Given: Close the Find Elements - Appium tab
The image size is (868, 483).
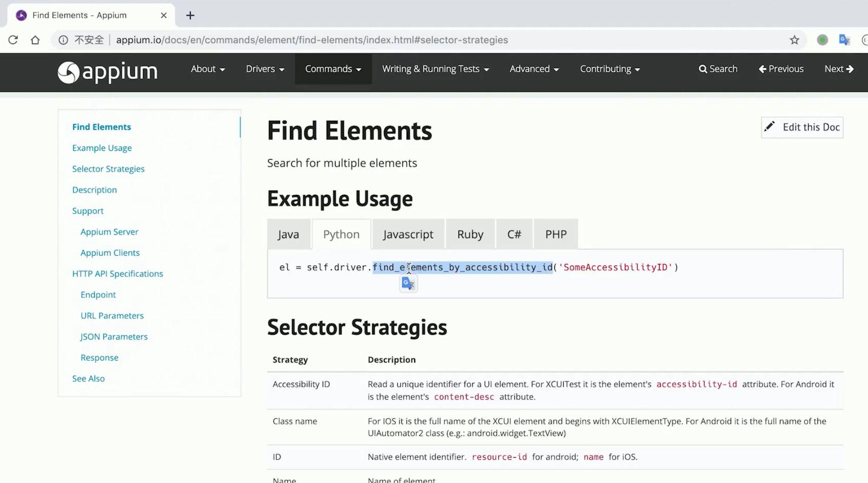Looking at the screenshot, I should 164,16.
